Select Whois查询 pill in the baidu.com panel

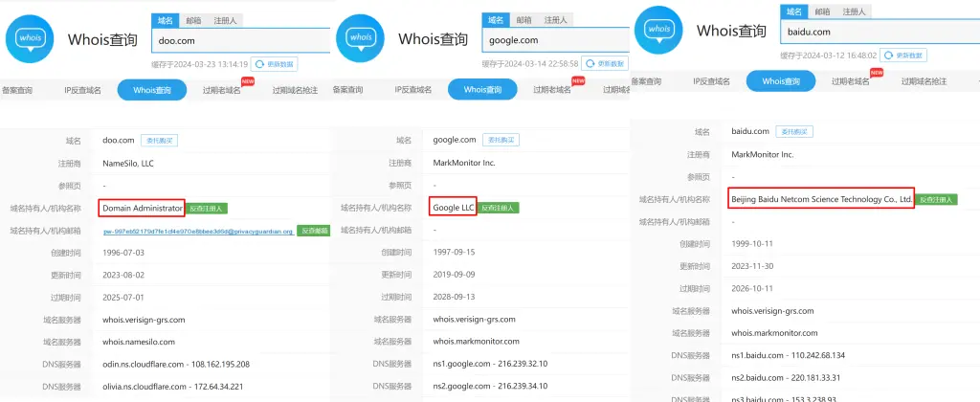(781, 81)
